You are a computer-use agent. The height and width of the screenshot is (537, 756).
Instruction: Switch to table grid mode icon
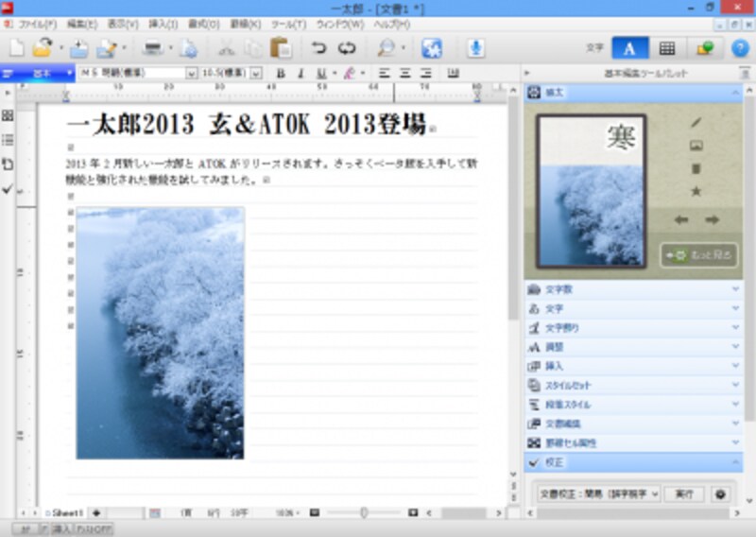(667, 48)
